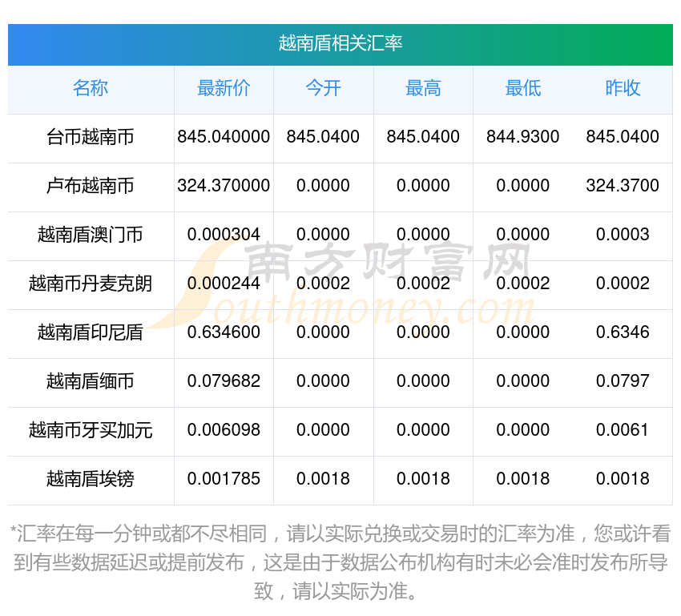The image size is (681, 616).
Task: Click the 0.6346 previous close value
Action: [623, 332]
